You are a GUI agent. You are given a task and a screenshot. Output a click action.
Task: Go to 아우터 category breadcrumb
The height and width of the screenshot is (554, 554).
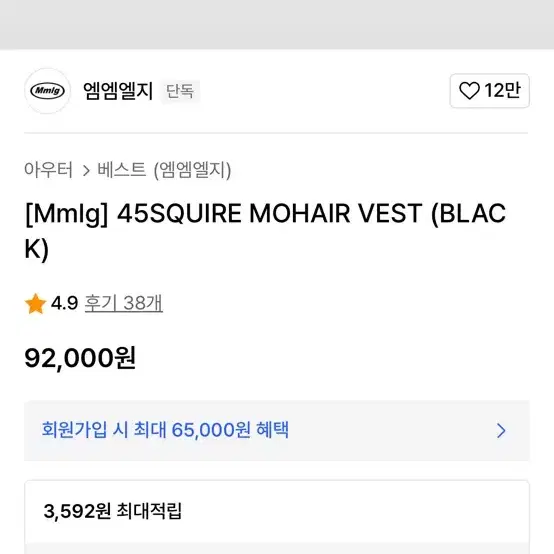coord(48,170)
